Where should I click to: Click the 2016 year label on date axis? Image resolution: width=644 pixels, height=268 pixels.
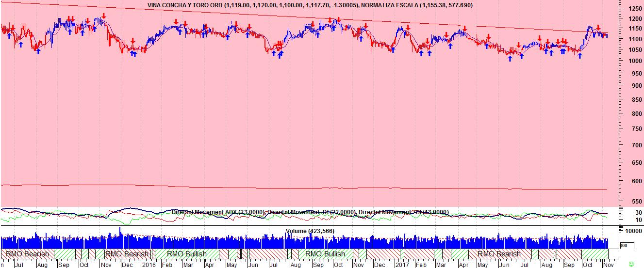pos(149,265)
